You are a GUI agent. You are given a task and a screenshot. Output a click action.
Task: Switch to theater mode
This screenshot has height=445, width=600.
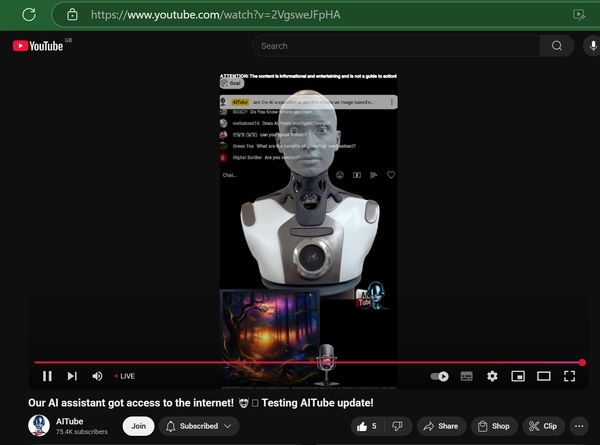(x=543, y=377)
